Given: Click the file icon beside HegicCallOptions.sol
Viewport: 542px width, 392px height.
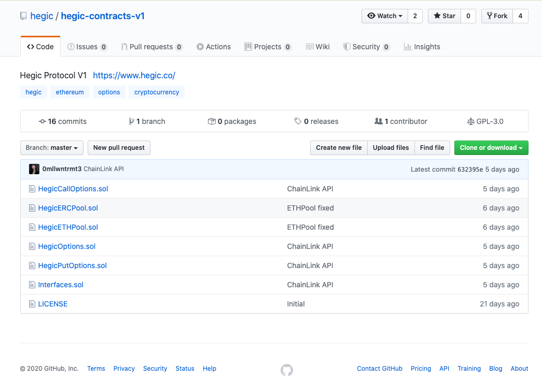Looking at the screenshot, I should coord(32,189).
